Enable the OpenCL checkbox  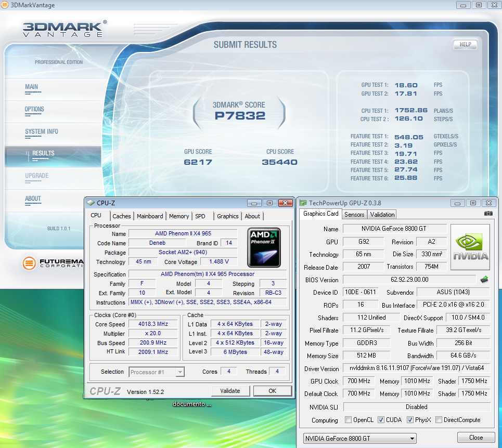(x=349, y=420)
